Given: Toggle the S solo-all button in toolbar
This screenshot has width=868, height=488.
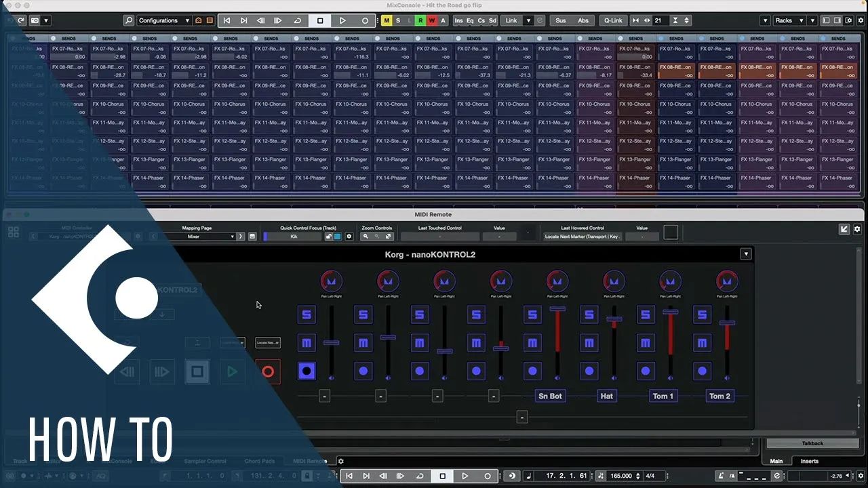Looking at the screenshot, I should (398, 20).
